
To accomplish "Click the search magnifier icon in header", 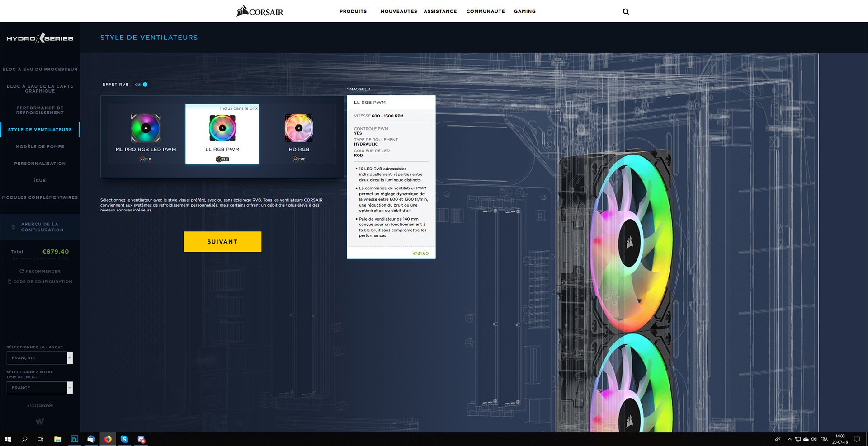I will (626, 12).
